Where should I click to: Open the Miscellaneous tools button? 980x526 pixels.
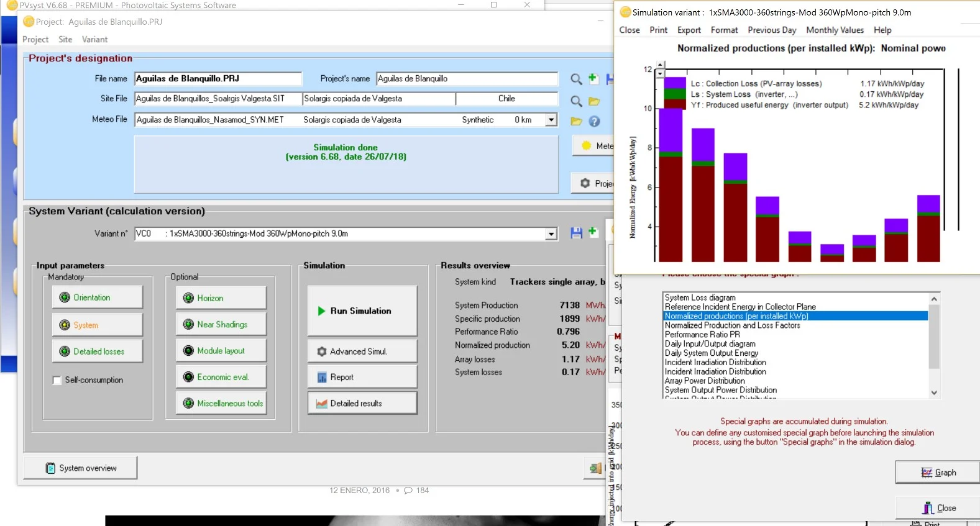[x=221, y=404]
